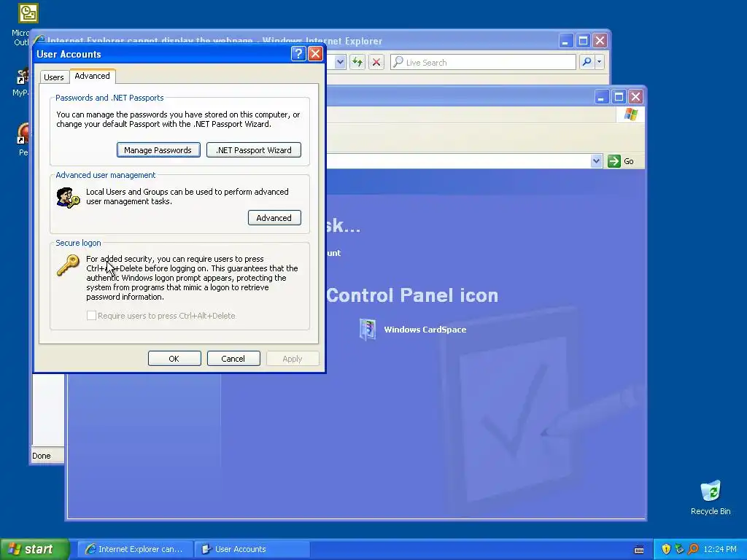Switch to Internet Explorer taskbar button
Screen dimensions: 747x560
click(x=136, y=549)
